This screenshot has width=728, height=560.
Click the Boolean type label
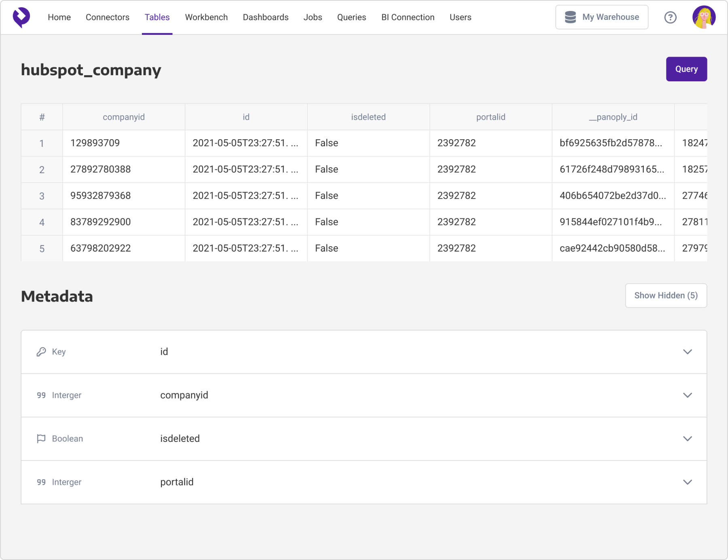pyautogui.click(x=68, y=439)
